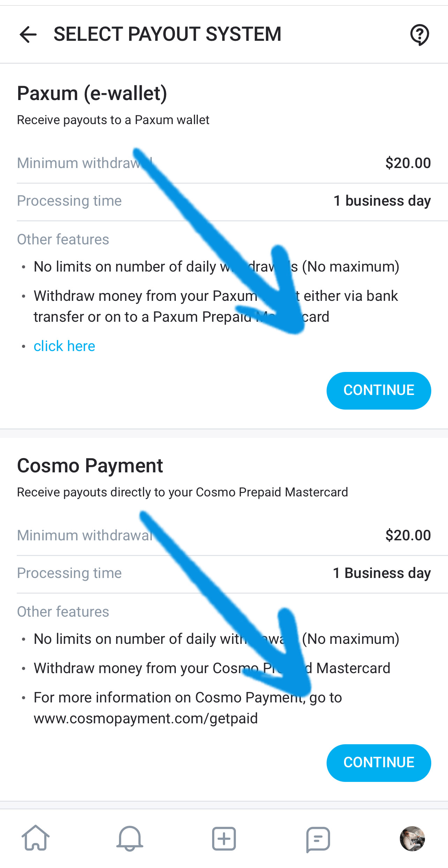Tap Continue under Paxum e-wallet

pyautogui.click(x=379, y=390)
